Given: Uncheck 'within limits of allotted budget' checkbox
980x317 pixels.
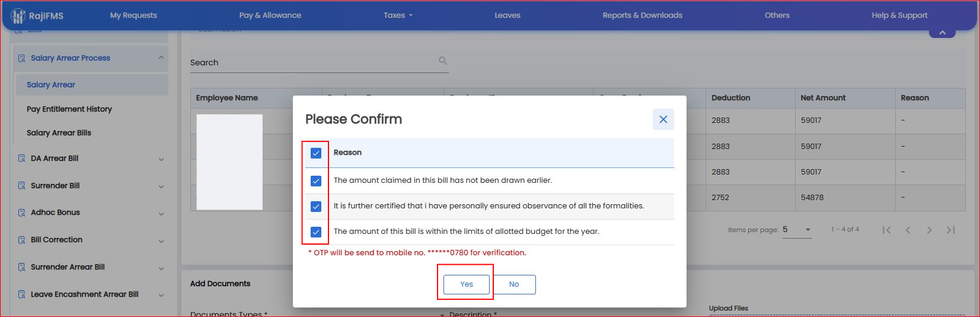Looking at the screenshot, I should (316, 232).
